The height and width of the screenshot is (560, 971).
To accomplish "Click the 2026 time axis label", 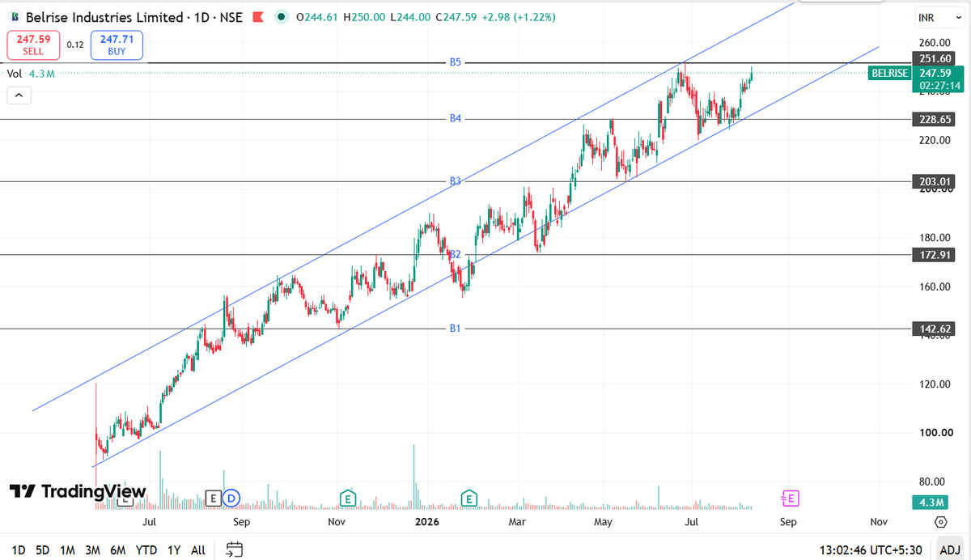I will pos(428,522).
